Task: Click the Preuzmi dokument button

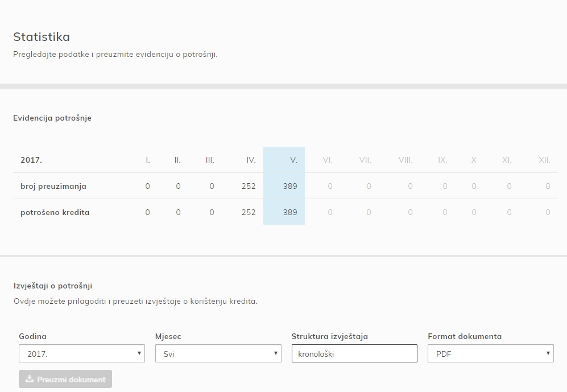Action: coord(65,379)
